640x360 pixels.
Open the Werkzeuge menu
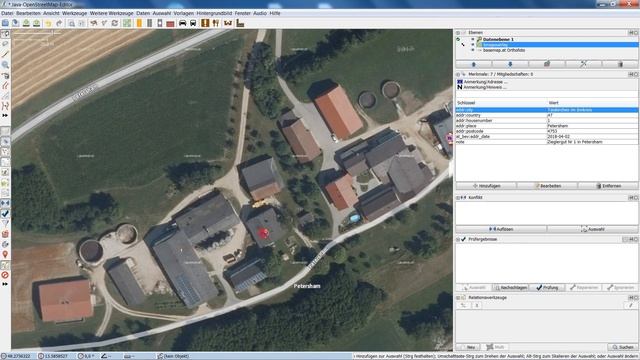74,13
